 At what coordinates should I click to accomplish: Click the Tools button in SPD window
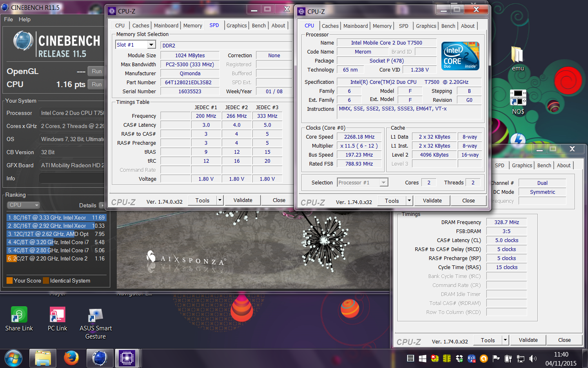pyautogui.click(x=202, y=200)
